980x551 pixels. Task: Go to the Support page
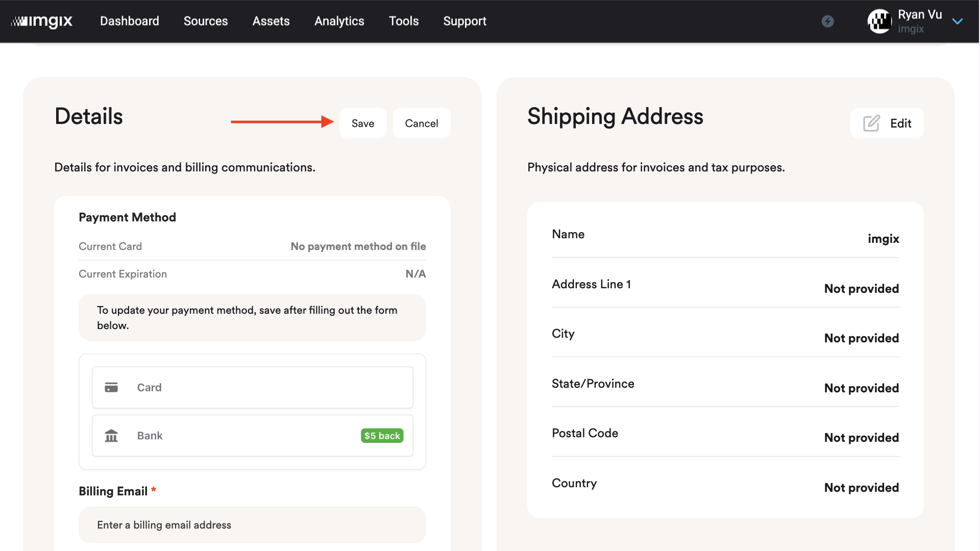(x=464, y=21)
